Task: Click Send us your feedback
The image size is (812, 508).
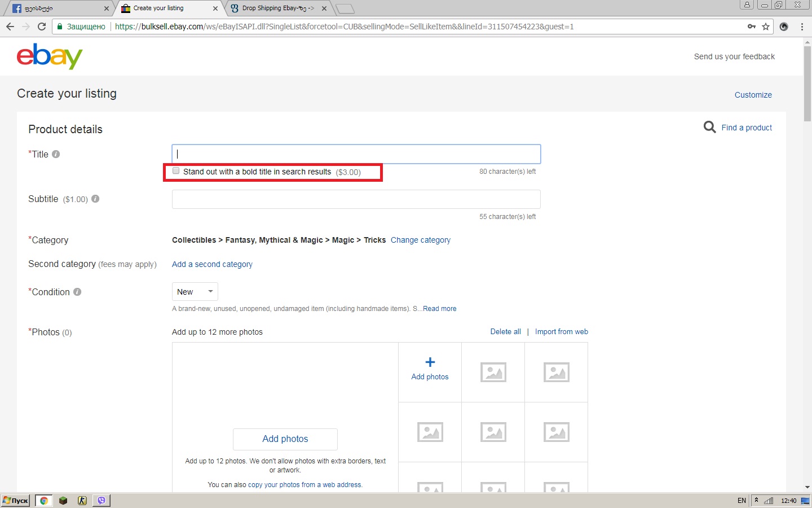Action: [x=734, y=56]
